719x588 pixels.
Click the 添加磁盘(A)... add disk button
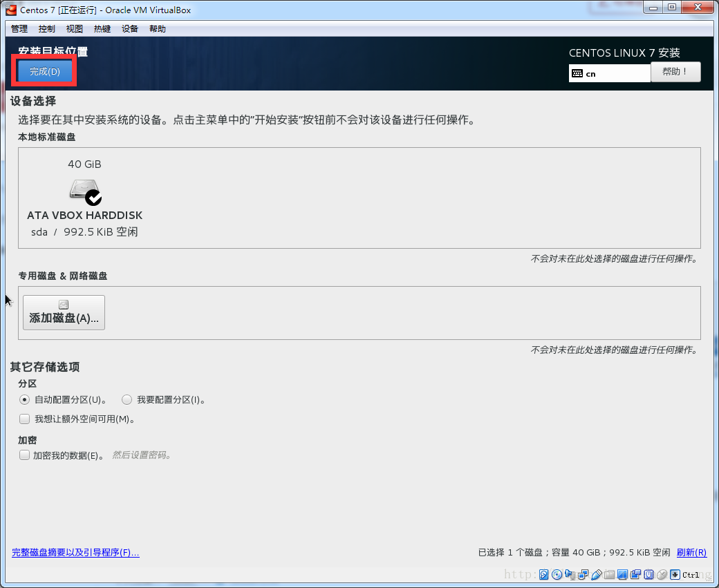pyautogui.click(x=64, y=312)
